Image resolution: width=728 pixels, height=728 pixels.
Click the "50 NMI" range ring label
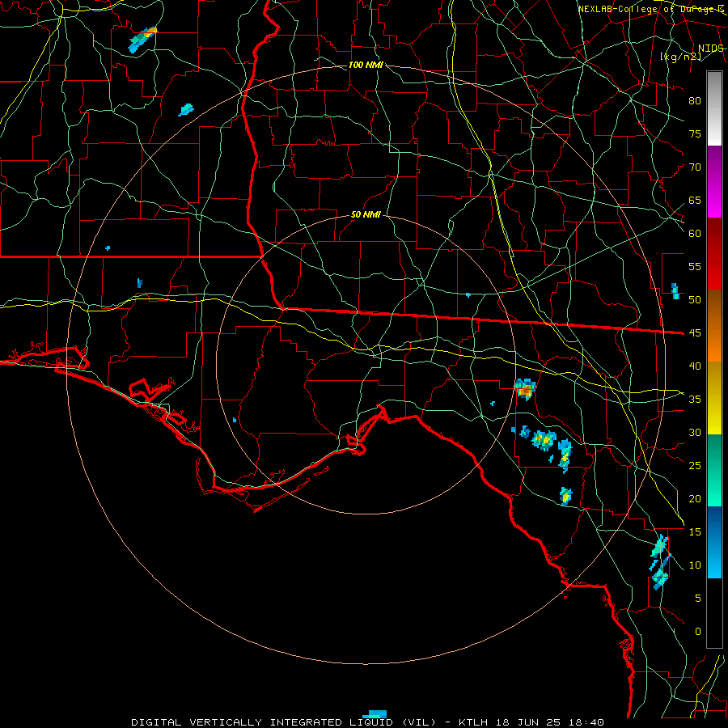click(366, 214)
